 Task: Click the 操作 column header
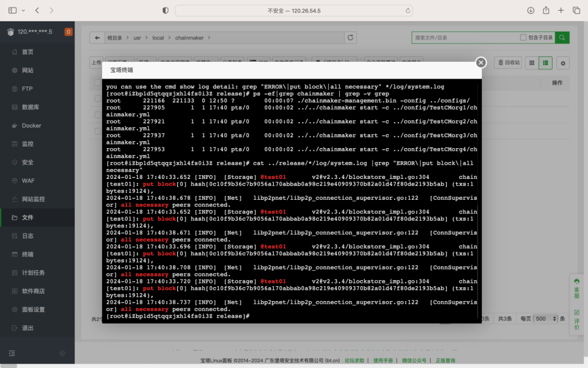557,82
